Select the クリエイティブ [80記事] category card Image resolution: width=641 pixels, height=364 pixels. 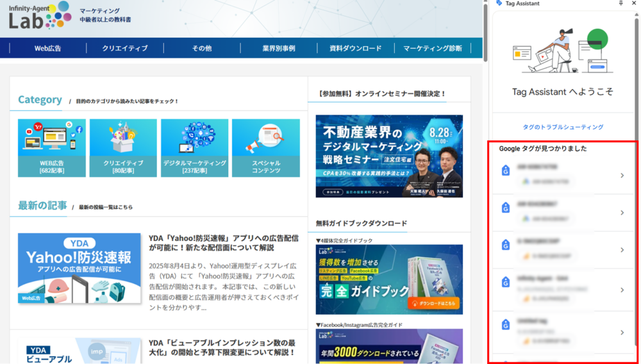pyautogui.click(x=123, y=148)
